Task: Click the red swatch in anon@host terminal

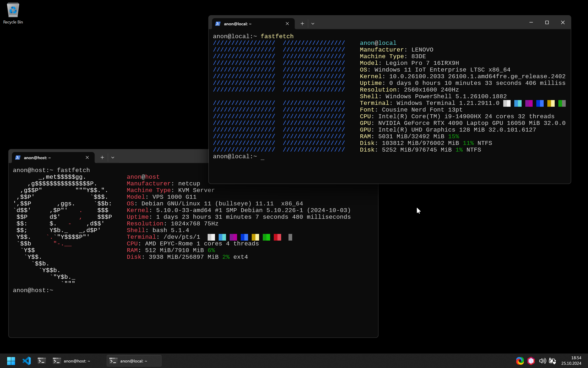Action: click(277, 237)
